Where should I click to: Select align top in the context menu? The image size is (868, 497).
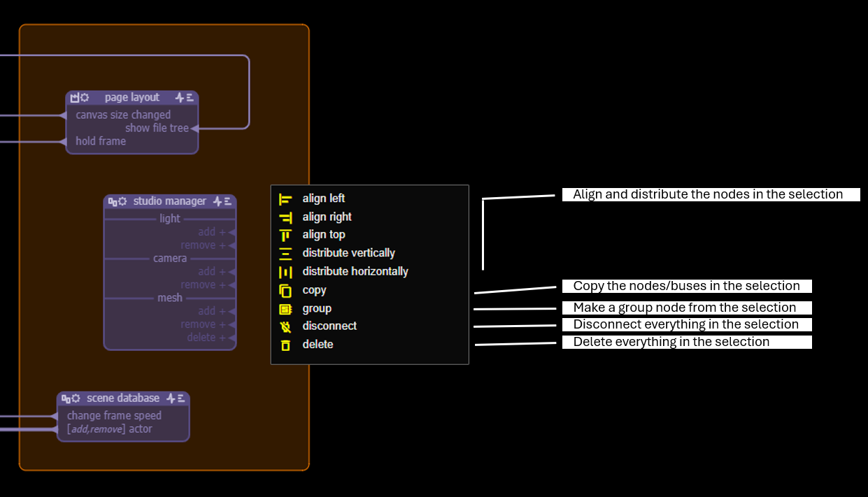323,235
